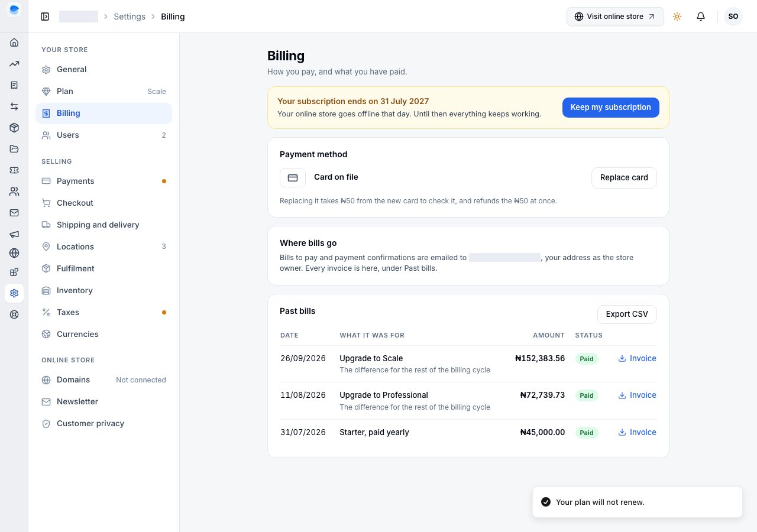Collapse the sidebar panel toggle icon
Viewport: 757px width, 532px height.
coord(45,17)
